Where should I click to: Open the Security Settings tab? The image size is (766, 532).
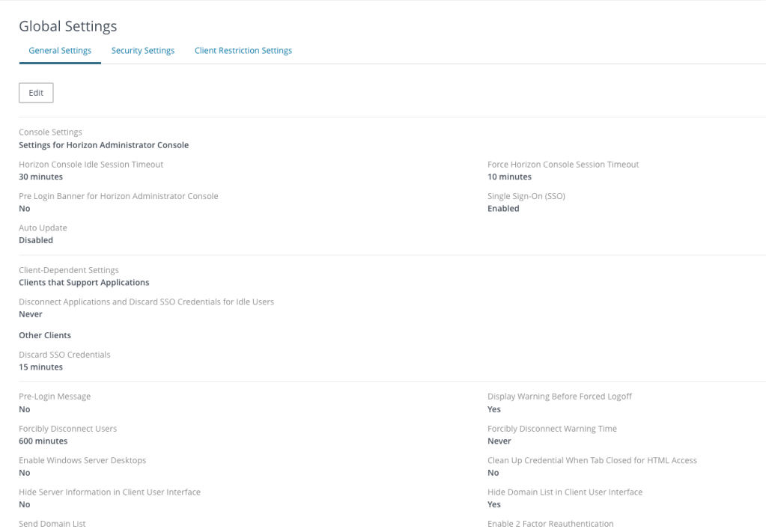[x=143, y=51]
